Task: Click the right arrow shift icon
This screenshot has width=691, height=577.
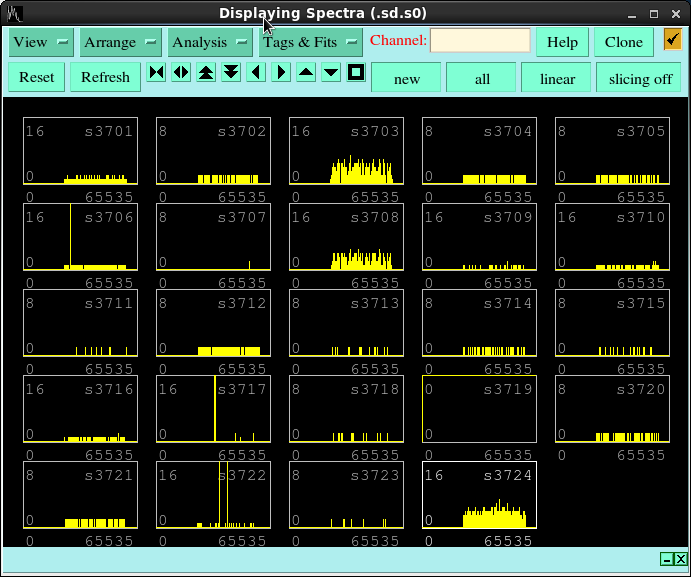Action: point(281,73)
